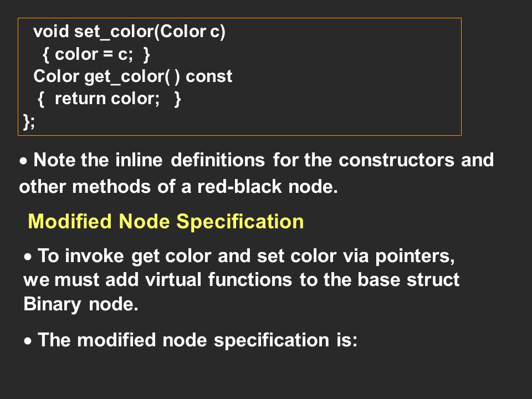Image resolution: width=532 pixels, height=399 pixels.
Task: Click the bullet before 'To invoke'
Action: (28, 257)
